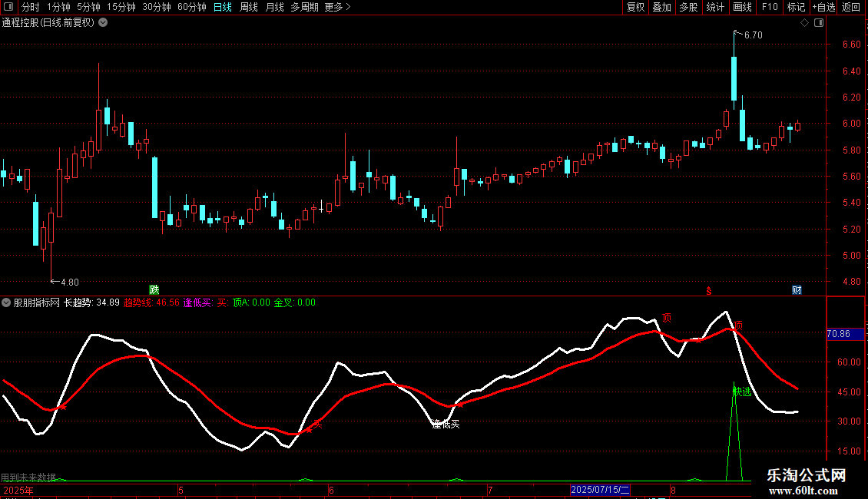
Task: Click the highlighted 70.86 value on the axis
Action: [845, 334]
